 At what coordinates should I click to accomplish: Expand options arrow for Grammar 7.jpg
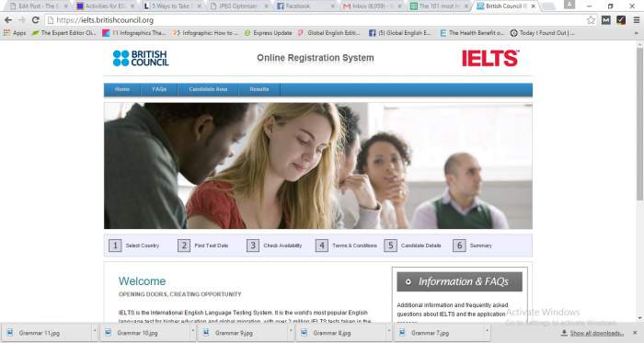[487, 331]
